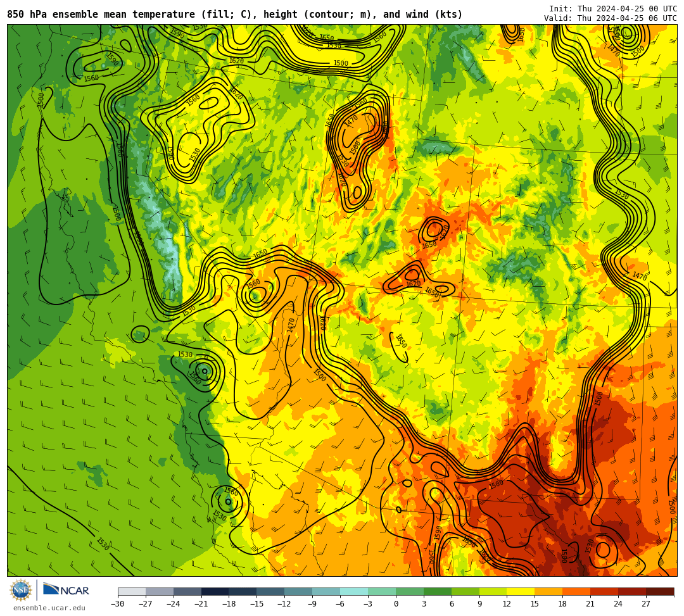Pick the colorbar swatch between 21 and 24
Image resolution: width=684 pixels, height=616 pixels.
tap(605, 591)
